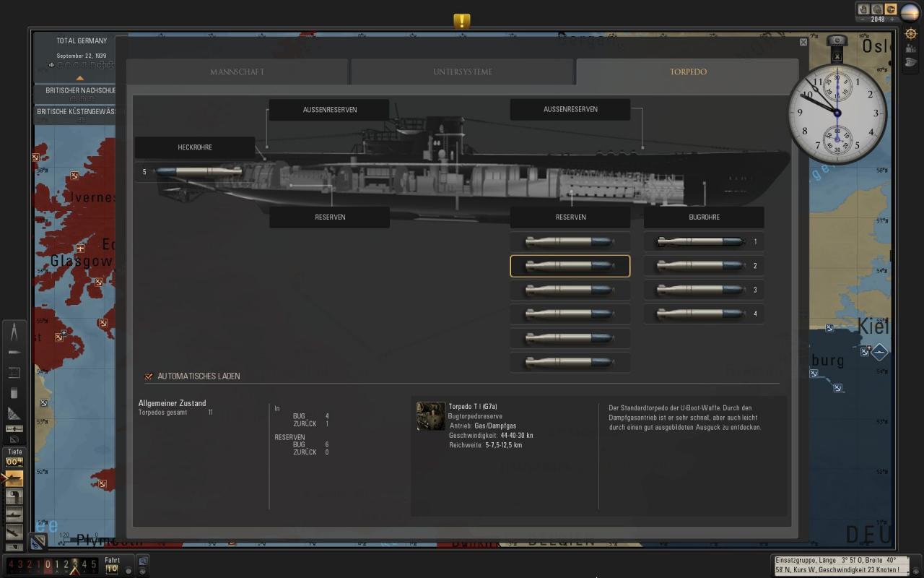Select the surface running depth icon

click(14, 478)
